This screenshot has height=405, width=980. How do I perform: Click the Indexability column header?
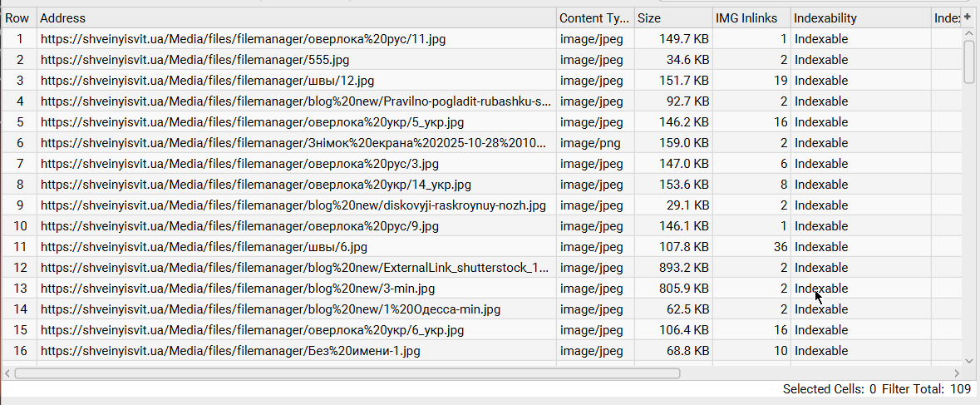(859, 18)
